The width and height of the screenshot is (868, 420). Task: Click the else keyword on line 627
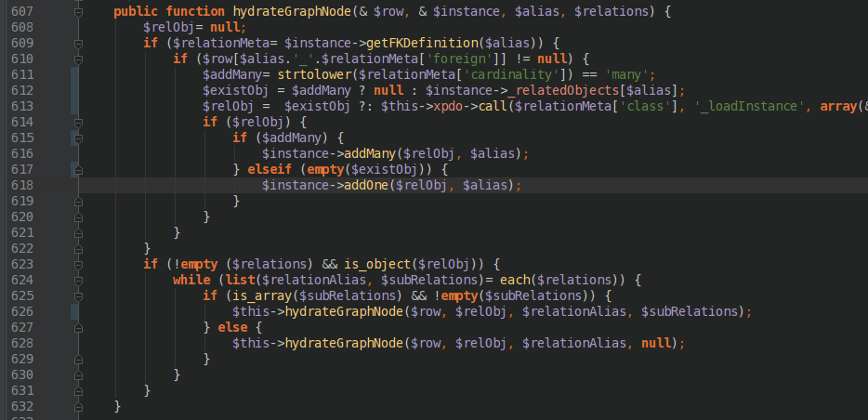tap(232, 327)
